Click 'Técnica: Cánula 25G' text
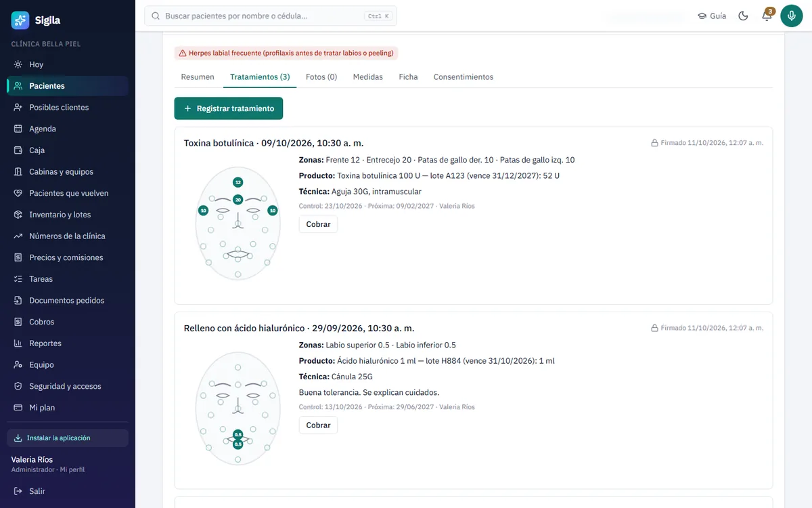Viewport: 812px width, 508px height. [x=336, y=377]
